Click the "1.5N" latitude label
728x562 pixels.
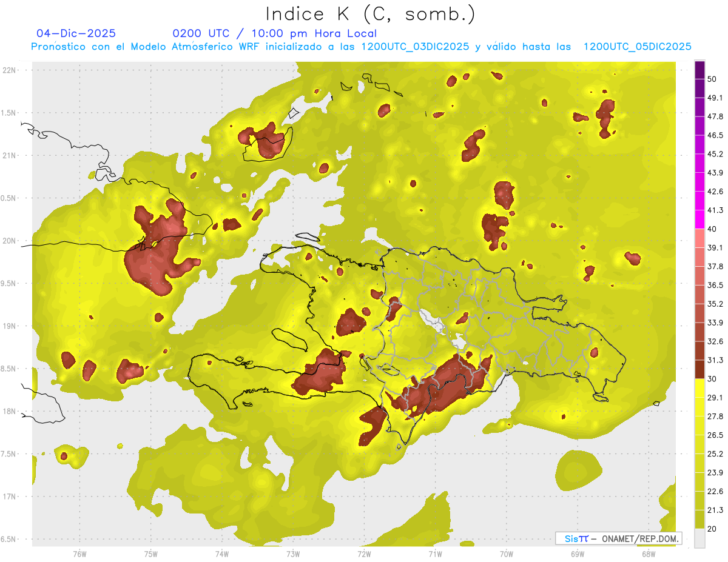click(x=9, y=113)
